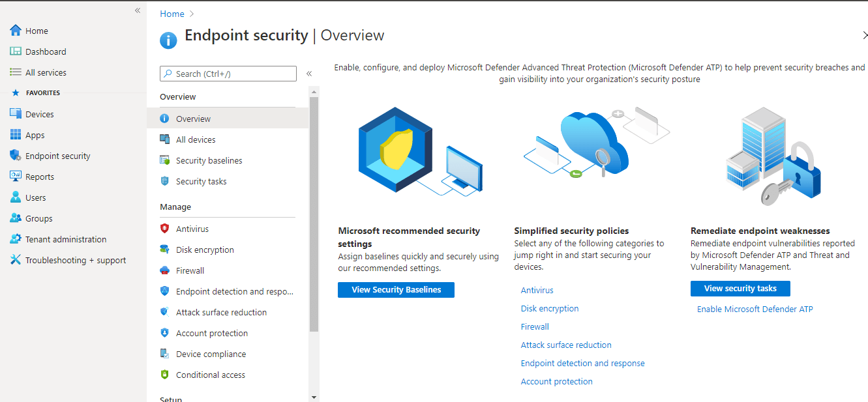Click the blade menu scrollbar down arrow

(x=314, y=397)
